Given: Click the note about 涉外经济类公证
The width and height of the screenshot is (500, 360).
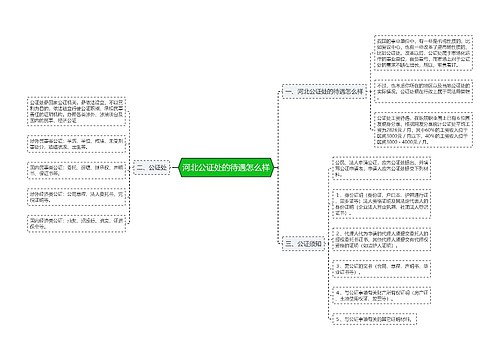Looking at the screenshot, I should click(x=76, y=197).
